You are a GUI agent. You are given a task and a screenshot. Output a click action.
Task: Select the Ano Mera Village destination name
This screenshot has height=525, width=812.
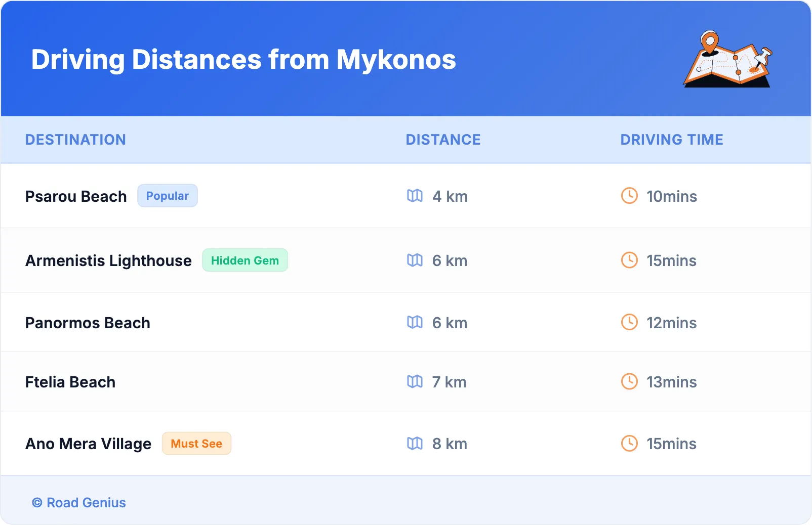coord(88,444)
